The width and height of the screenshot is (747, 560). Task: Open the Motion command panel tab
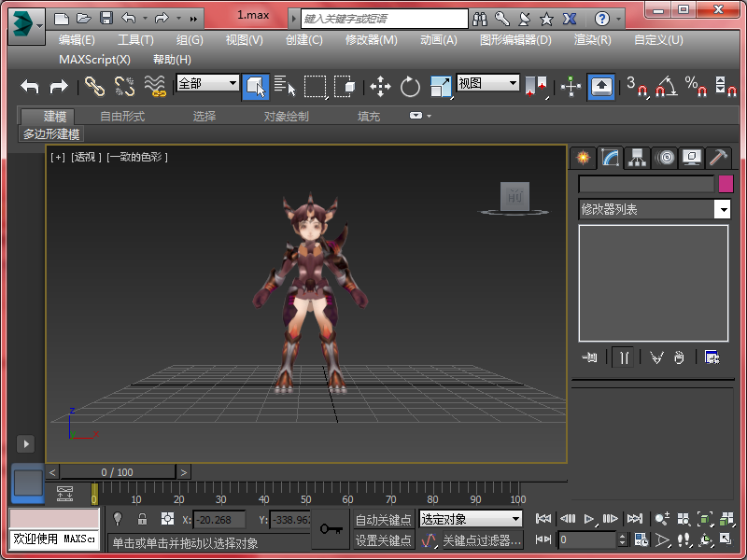pos(665,157)
